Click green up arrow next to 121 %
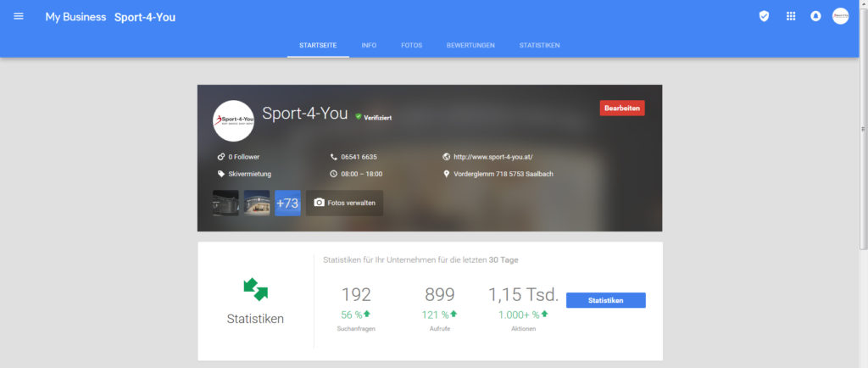The height and width of the screenshot is (368, 868). [453, 314]
